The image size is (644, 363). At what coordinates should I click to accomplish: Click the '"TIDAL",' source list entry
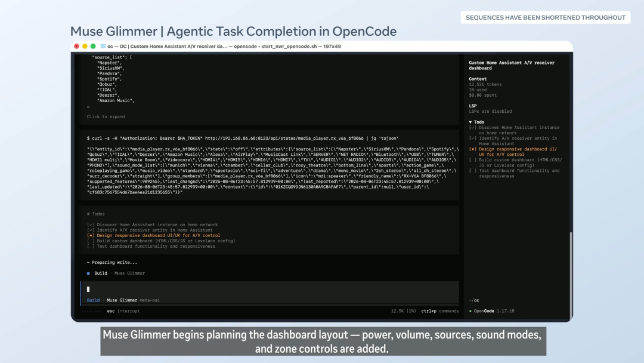(107, 90)
